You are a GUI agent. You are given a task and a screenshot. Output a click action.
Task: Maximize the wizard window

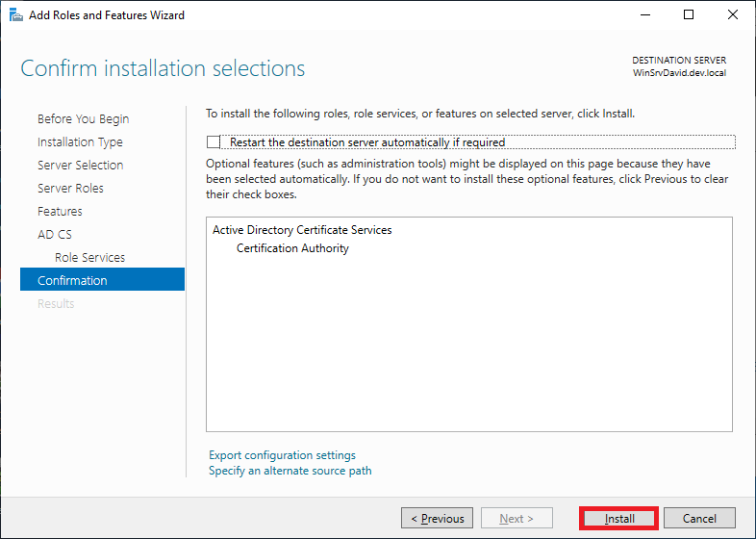click(689, 15)
